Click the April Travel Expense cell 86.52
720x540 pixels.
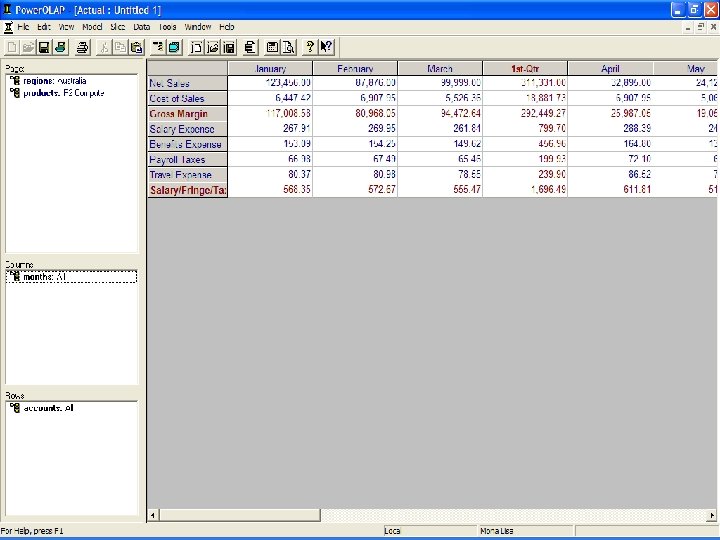[x=610, y=174]
